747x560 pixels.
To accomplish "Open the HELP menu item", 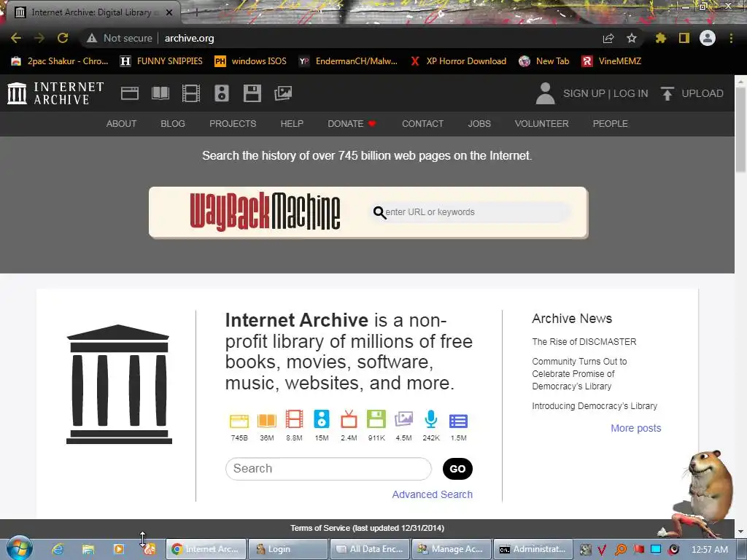I will tap(292, 124).
